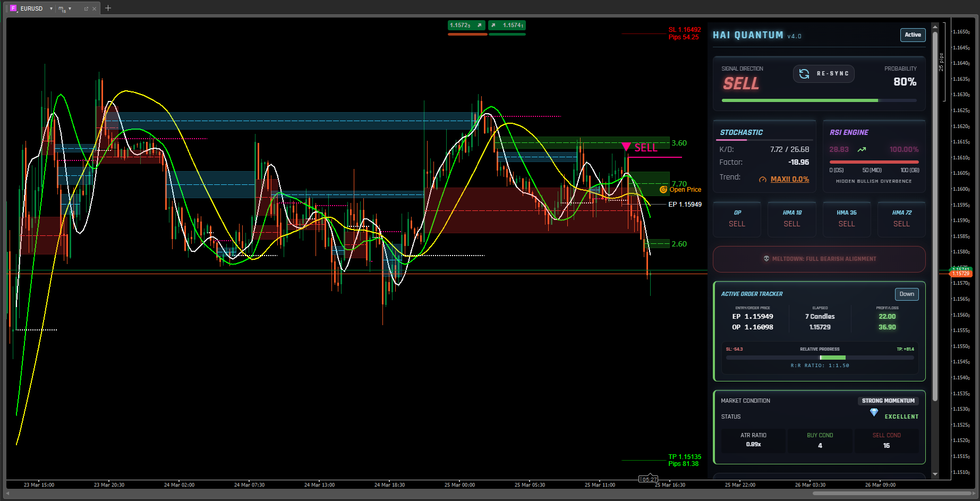Click the green probability progress bar
980x501 pixels.
[x=799, y=100]
